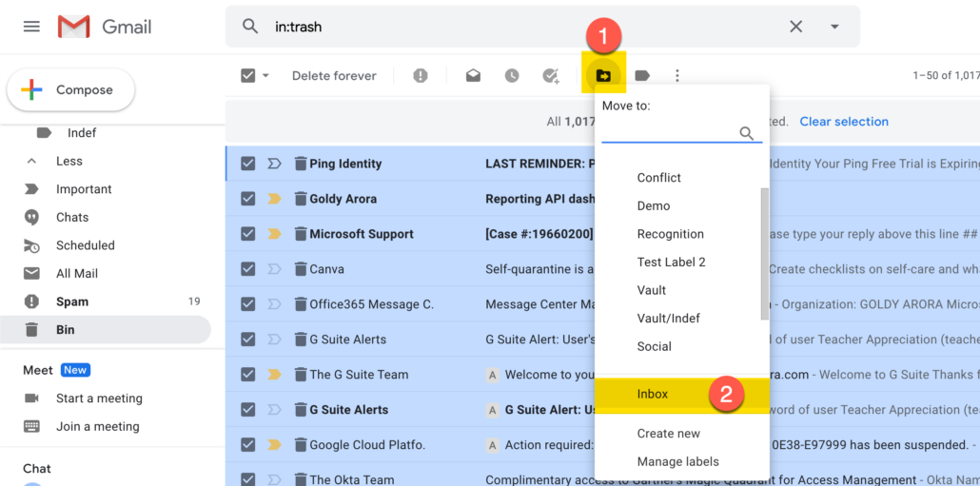980x486 pixels.
Task: Choose Create new in Move to menu
Action: click(668, 434)
